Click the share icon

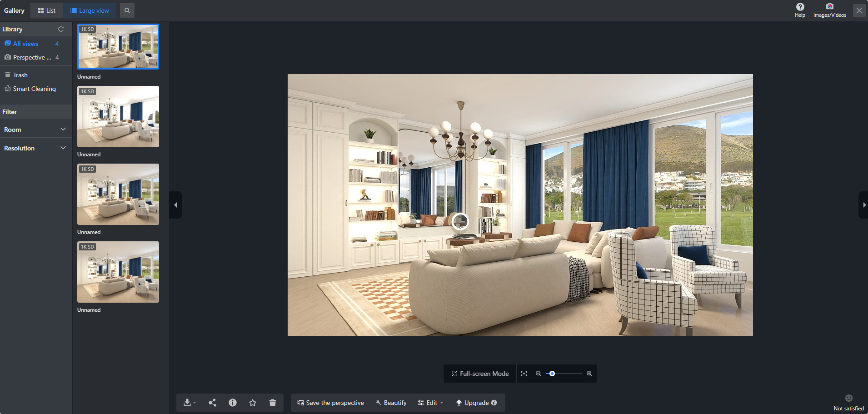[x=212, y=403]
